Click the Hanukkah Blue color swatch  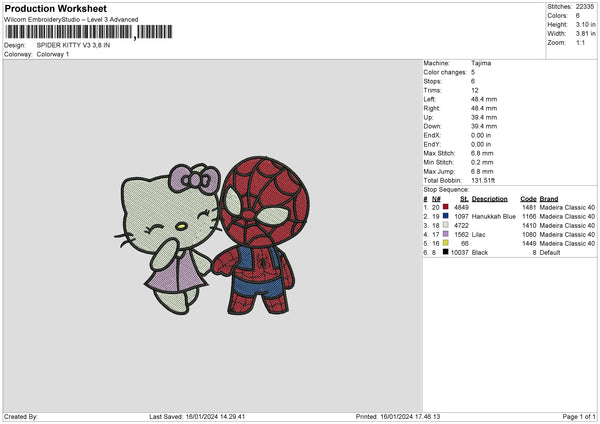[445, 216]
